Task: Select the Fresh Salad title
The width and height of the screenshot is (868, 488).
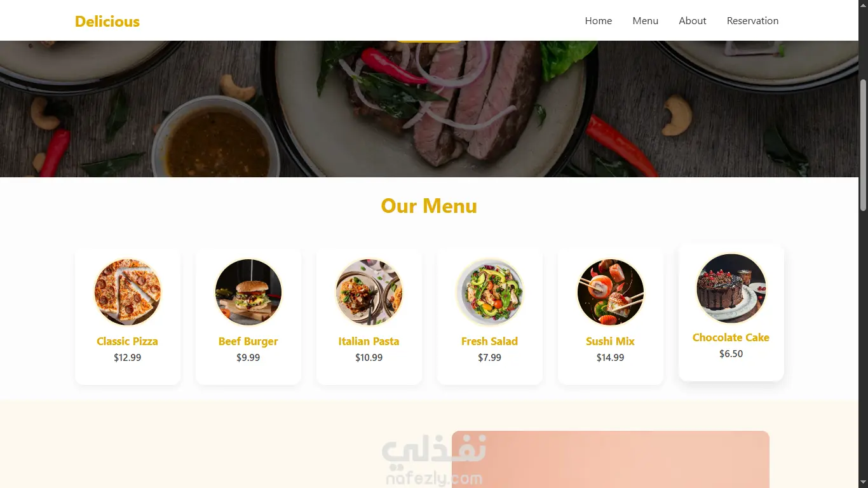Action: pyautogui.click(x=490, y=341)
